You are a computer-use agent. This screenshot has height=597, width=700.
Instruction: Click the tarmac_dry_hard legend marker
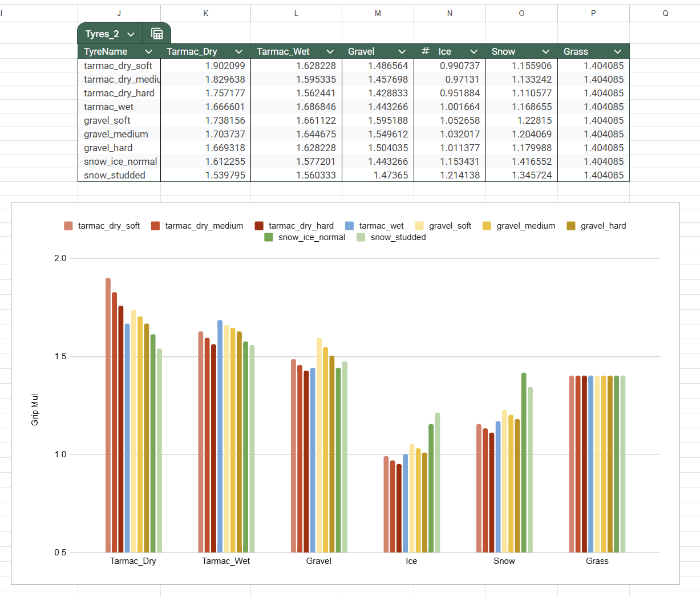[259, 226]
